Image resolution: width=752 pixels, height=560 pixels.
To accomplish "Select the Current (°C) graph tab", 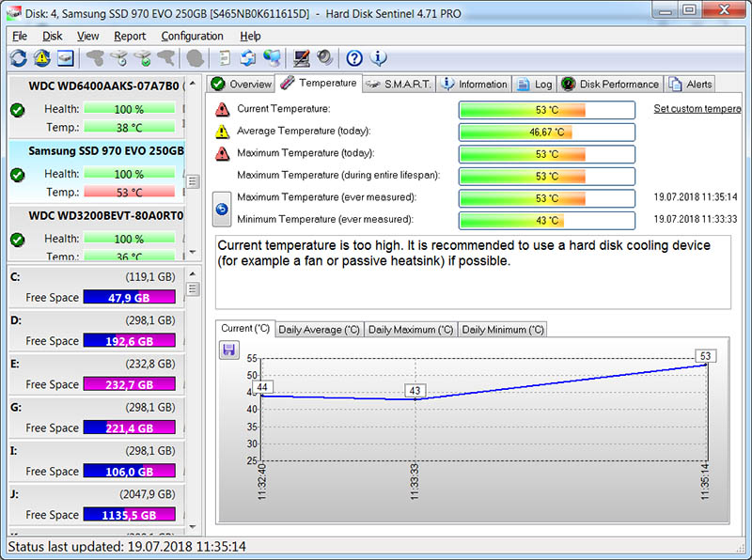I will (x=245, y=329).
